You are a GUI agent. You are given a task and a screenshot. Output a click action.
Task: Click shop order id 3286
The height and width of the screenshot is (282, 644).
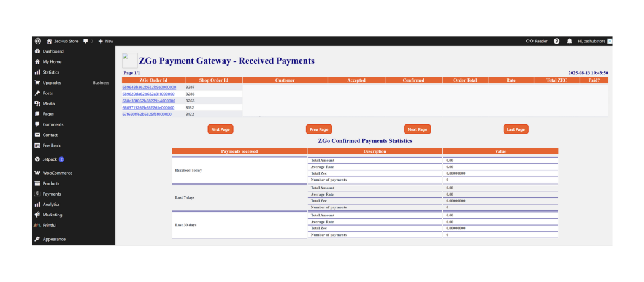click(190, 94)
